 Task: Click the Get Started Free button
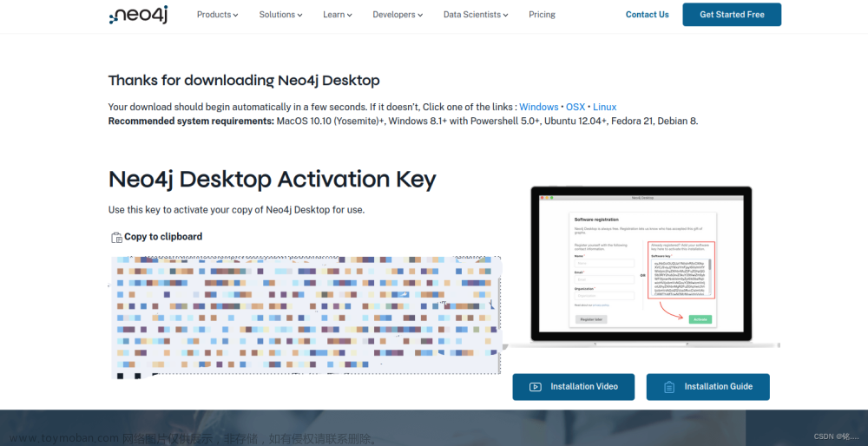732,15
